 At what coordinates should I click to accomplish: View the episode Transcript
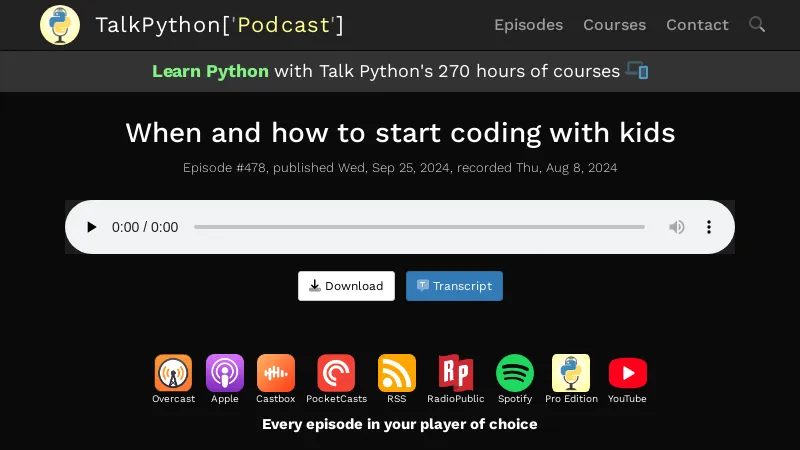point(454,286)
